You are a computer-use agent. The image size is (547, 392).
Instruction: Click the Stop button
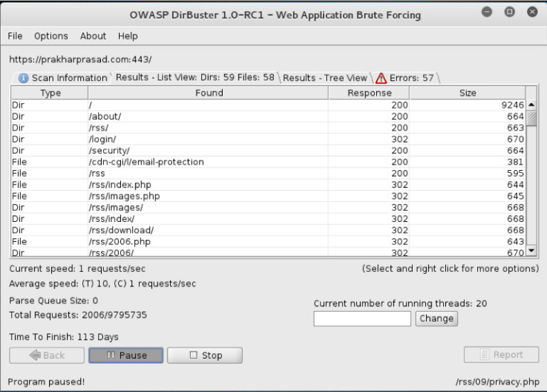tap(205, 355)
